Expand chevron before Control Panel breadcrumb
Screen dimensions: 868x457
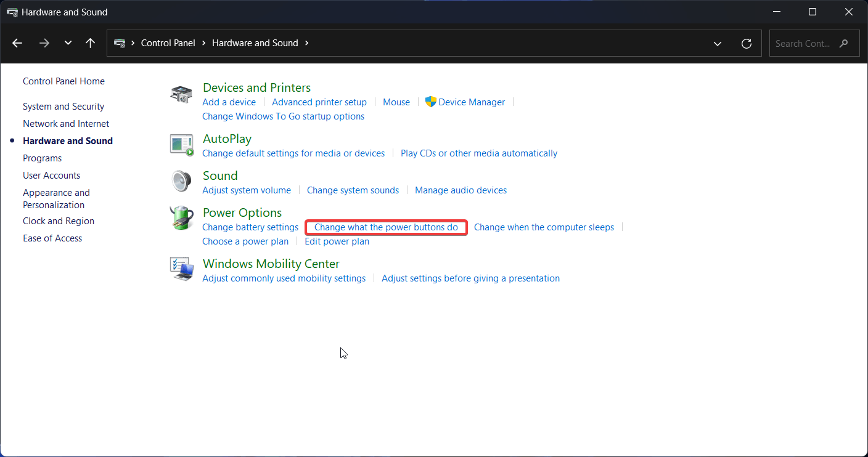(x=133, y=43)
